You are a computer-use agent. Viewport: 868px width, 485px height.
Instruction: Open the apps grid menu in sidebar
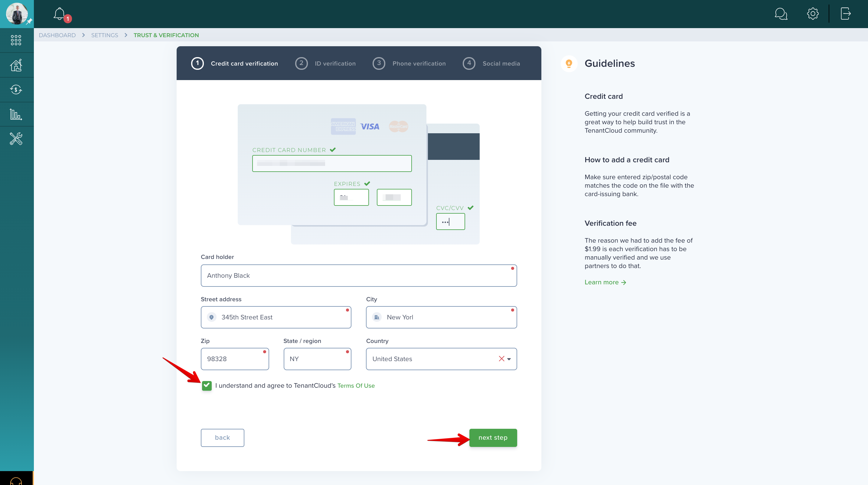point(16,40)
